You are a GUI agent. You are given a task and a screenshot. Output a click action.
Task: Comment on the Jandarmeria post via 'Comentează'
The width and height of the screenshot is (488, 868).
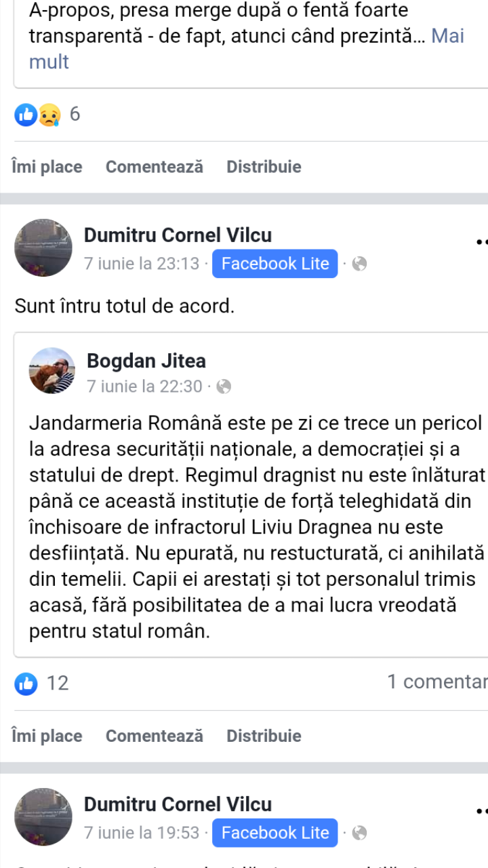(x=155, y=736)
